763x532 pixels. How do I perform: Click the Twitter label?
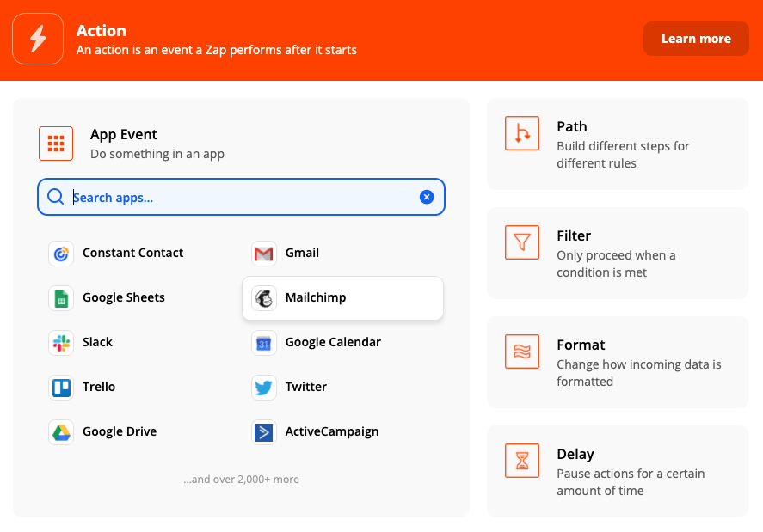tap(305, 387)
